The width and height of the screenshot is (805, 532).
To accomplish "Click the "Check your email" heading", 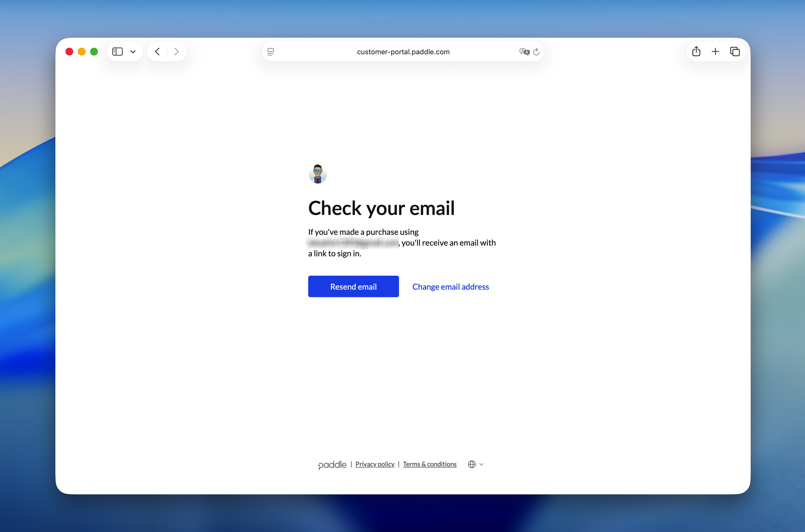I will tap(381, 208).
